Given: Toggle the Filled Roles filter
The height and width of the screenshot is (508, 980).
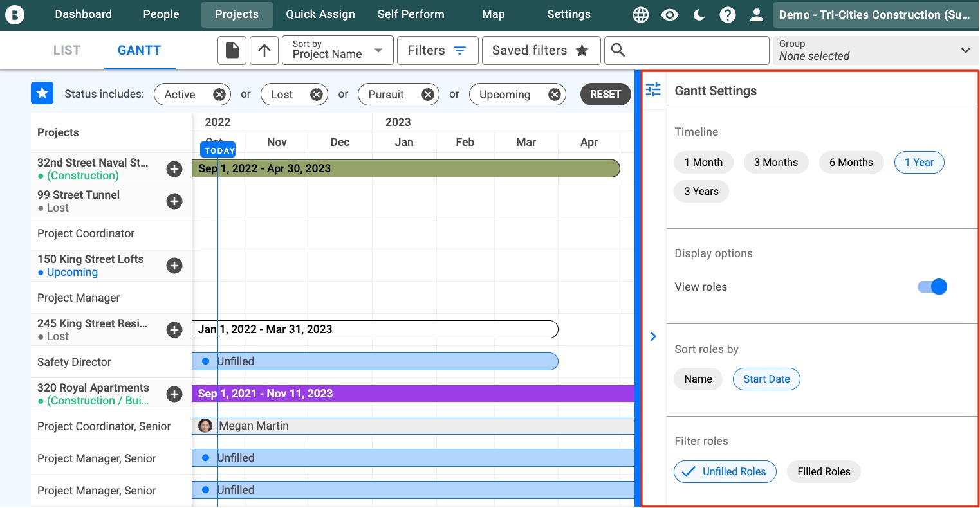Looking at the screenshot, I should pyautogui.click(x=824, y=472).
